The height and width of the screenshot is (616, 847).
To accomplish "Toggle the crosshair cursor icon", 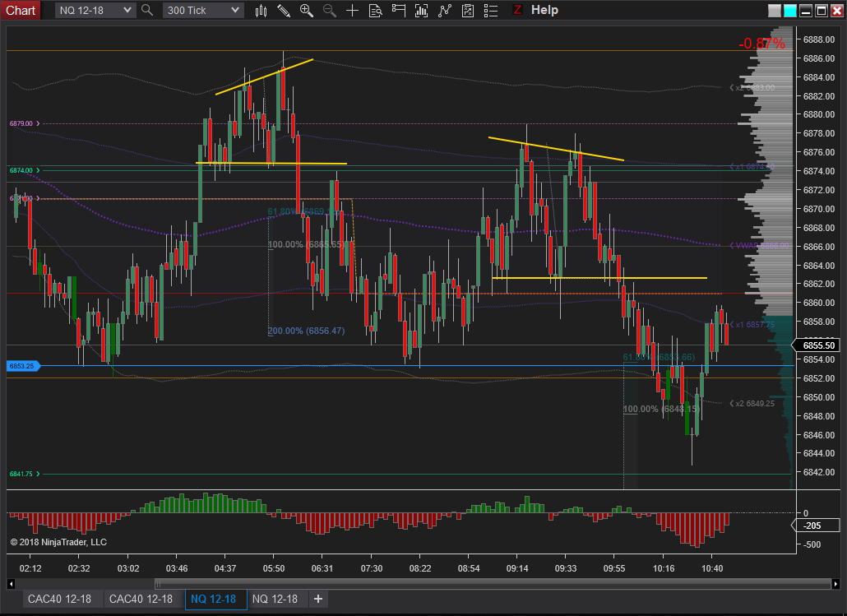I will [352, 10].
